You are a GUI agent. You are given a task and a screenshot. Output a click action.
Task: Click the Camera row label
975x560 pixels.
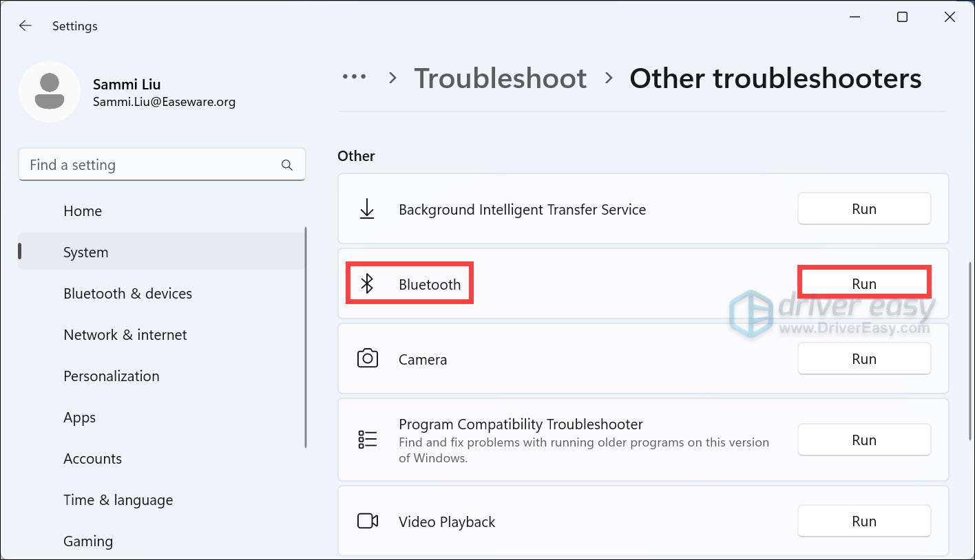[x=423, y=359]
